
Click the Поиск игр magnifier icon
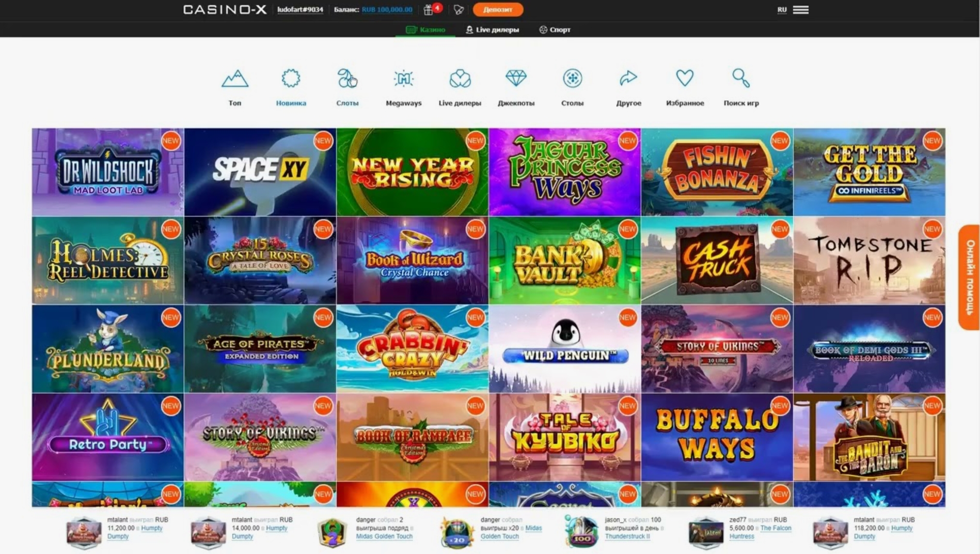click(741, 79)
